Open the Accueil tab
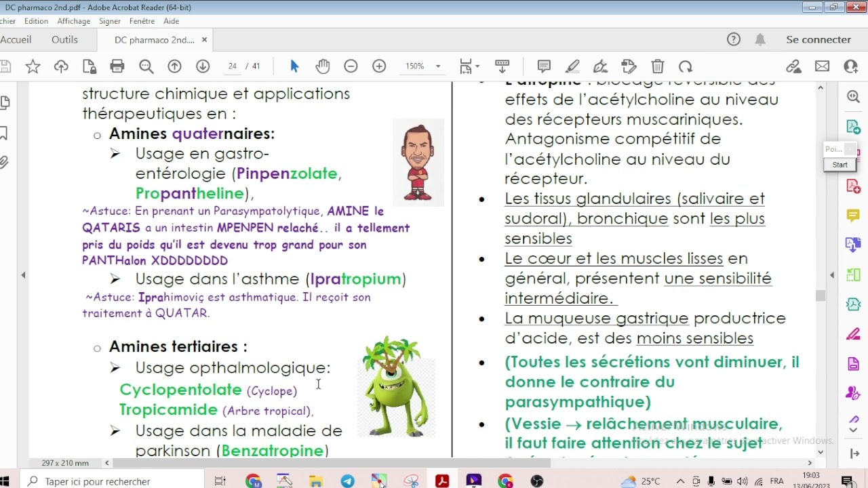Screen dimensions: 868x488 click(x=16, y=39)
